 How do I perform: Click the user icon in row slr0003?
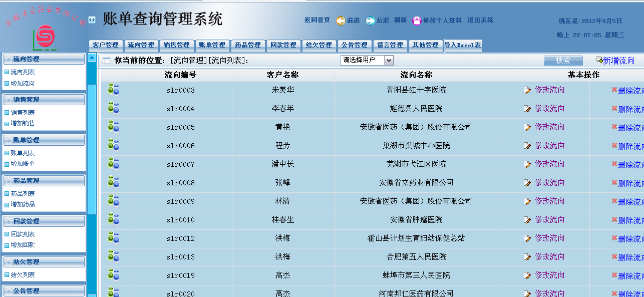[114, 90]
